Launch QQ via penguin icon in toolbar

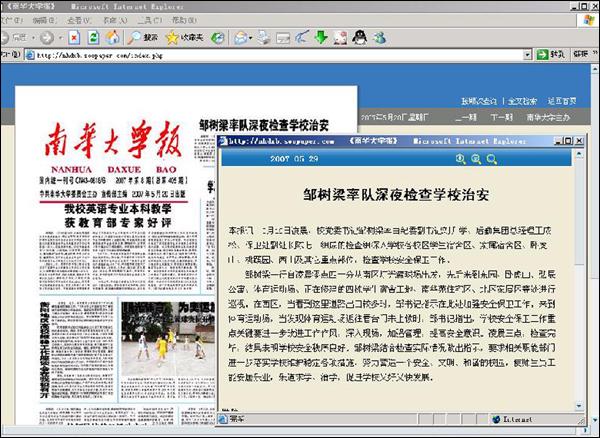tap(359, 37)
